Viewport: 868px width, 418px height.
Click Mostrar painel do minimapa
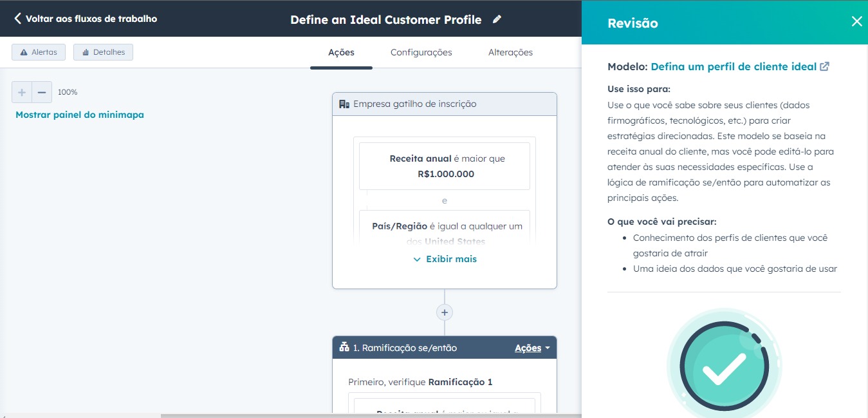80,115
